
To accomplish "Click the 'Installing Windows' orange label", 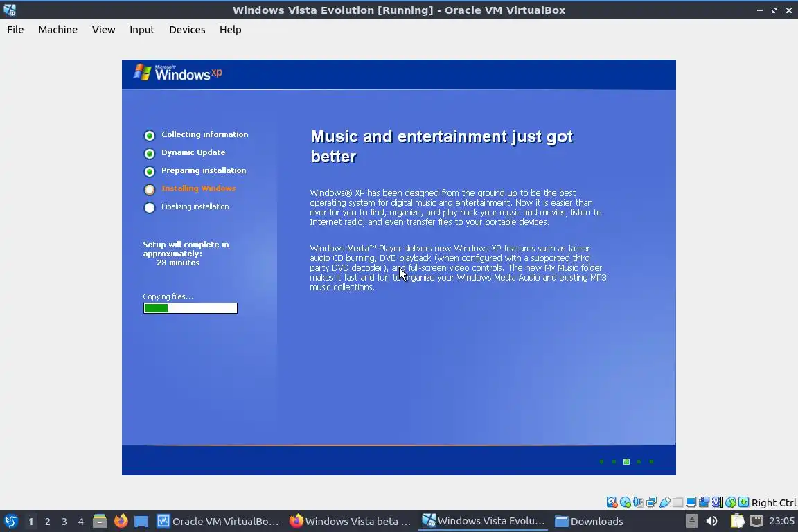I will [x=199, y=188].
